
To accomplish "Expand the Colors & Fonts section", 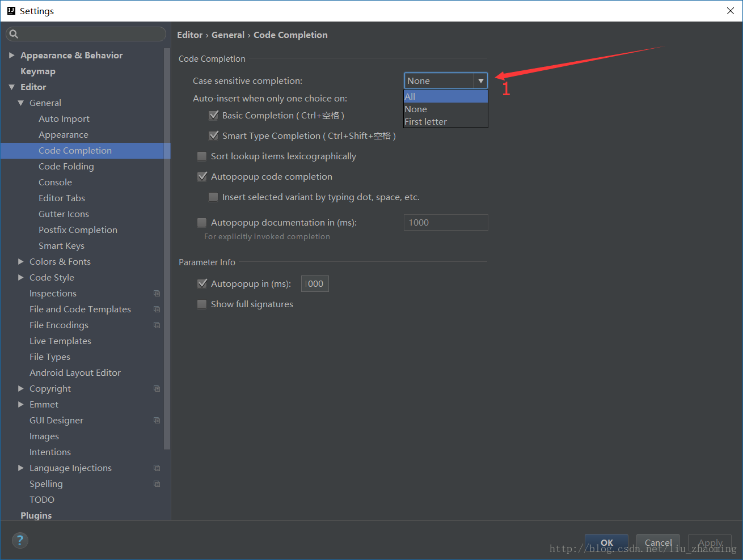I will click(21, 261).
